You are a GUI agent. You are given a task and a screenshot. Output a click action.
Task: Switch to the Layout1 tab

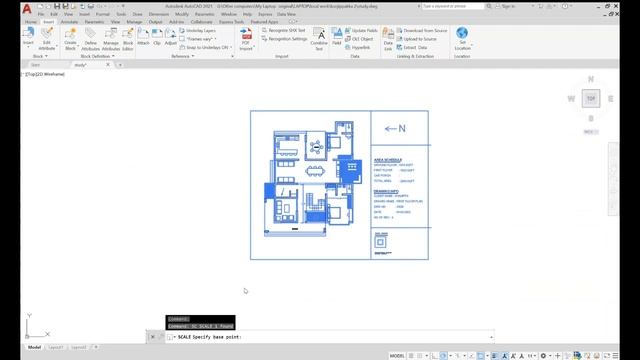coord(56,347)
